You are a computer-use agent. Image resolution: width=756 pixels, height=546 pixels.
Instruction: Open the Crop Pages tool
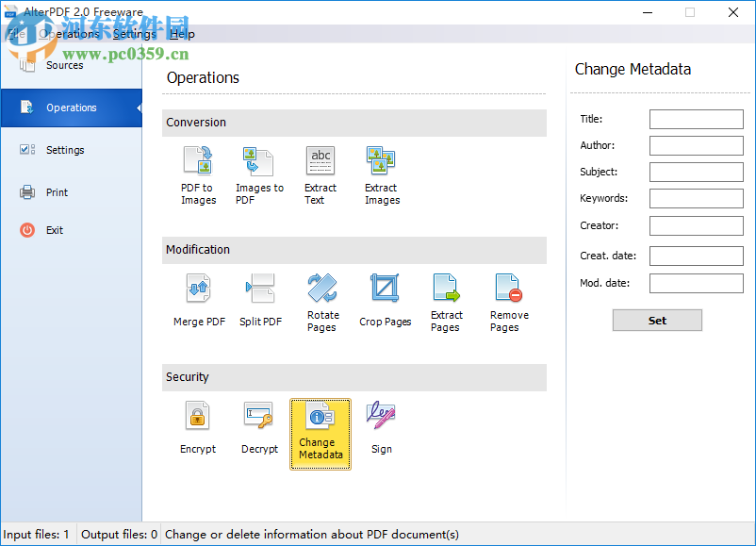(x=385, y=302)
